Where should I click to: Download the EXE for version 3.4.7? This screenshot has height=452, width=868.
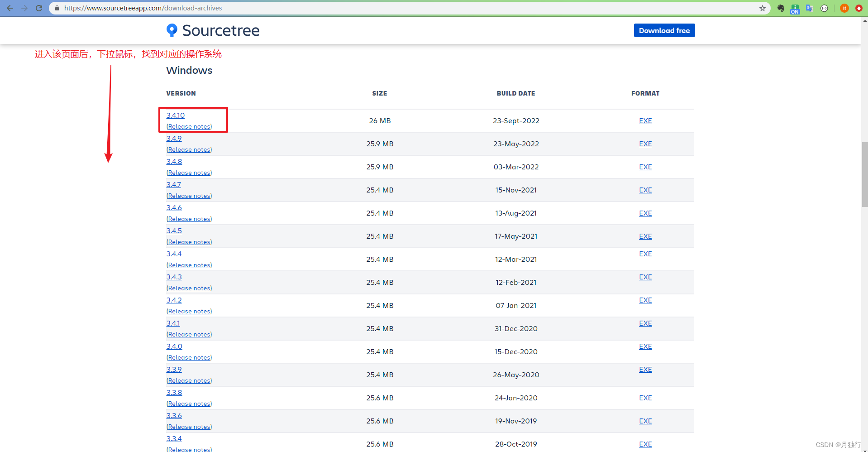click(x=645, y=190)
